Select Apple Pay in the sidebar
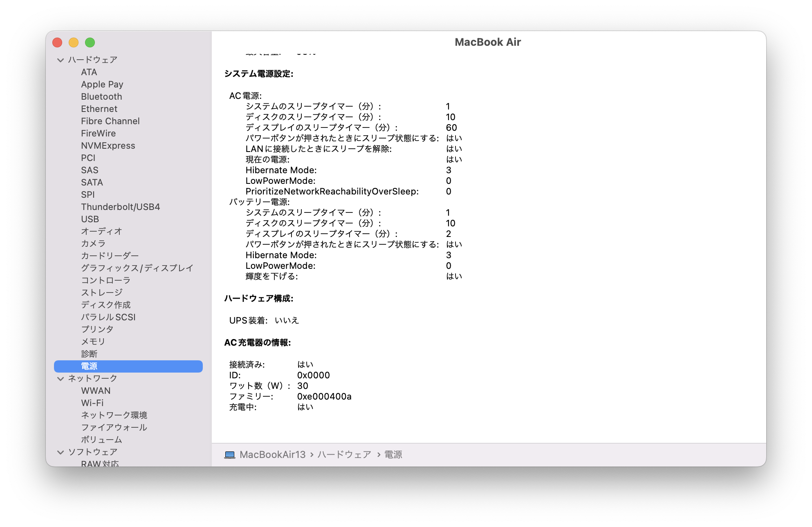The height and width of the screenshot is (527, 812). 102,85
